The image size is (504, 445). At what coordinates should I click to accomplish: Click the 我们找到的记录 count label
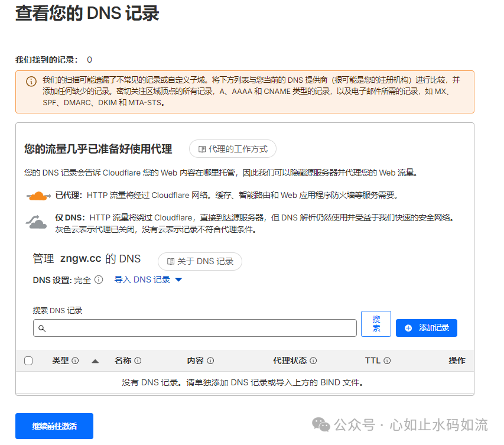point(47,60)
